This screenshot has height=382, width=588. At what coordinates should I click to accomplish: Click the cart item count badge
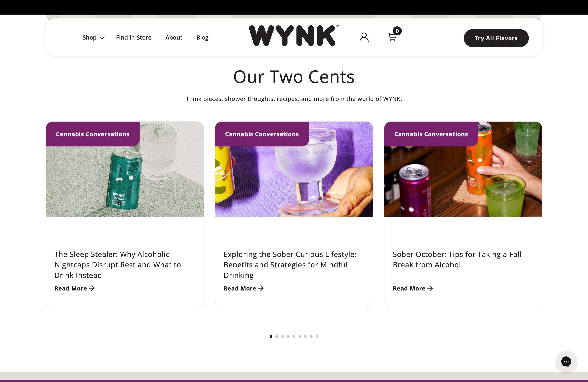(397, 31)
